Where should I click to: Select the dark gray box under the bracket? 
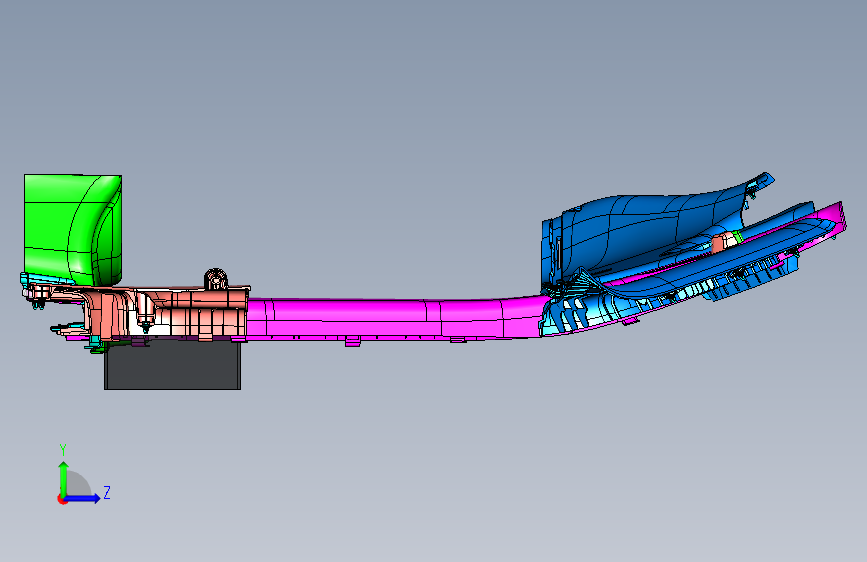pyautogui.click(x=173, y=365)
